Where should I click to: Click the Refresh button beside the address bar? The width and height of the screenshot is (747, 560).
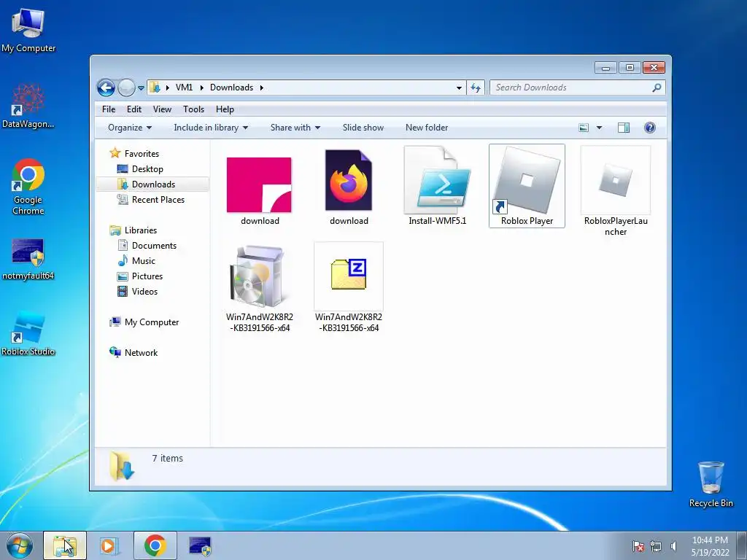click(x=476, y=87)
